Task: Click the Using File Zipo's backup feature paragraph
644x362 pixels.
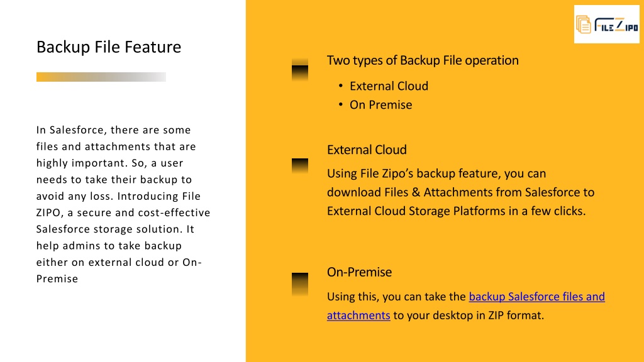Action: click(x=461, y=192)
